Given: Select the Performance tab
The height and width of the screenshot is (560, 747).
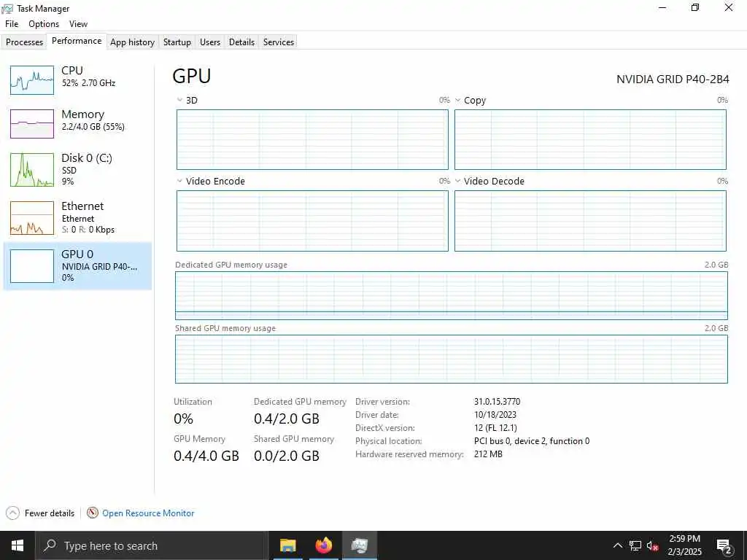Looking at the screenshot, I should point(77,41).
